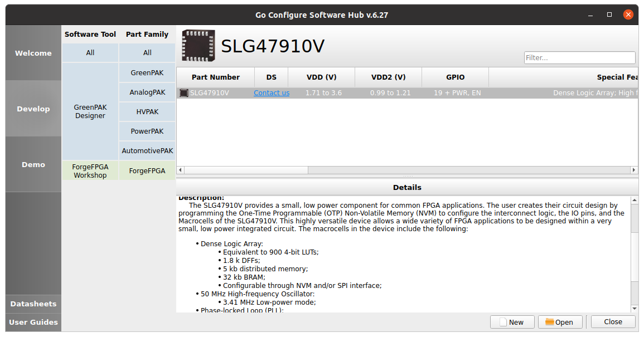This screenshot has width=644, height=337.
Task: Click the 'Configurable through NVM and/or SPI interface' line
Action: pos(302,286)
